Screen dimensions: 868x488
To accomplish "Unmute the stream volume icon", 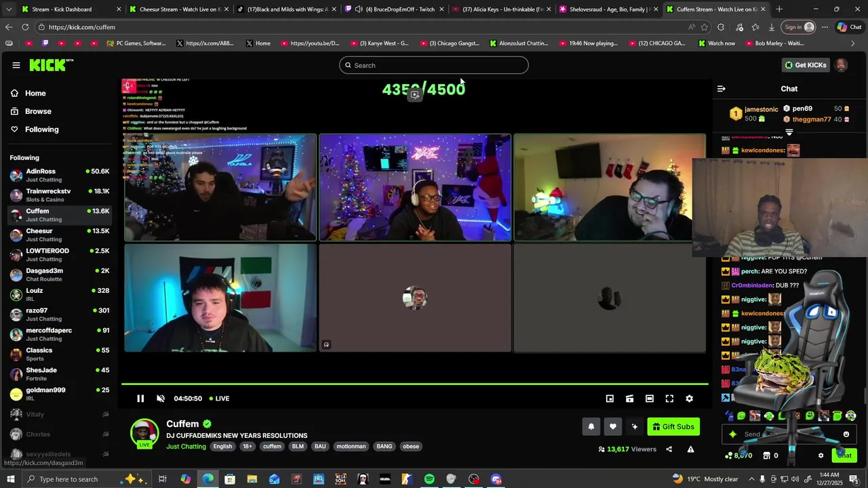I will pos(161,399).
